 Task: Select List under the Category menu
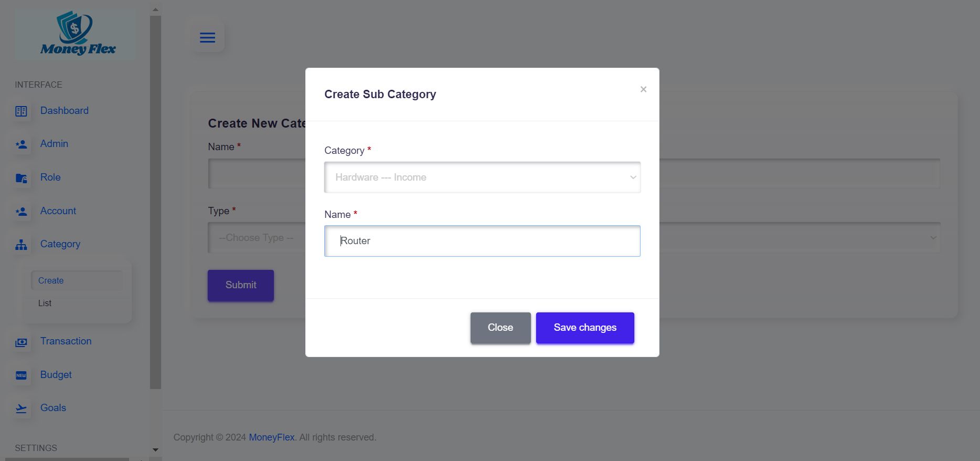point(45,303)
